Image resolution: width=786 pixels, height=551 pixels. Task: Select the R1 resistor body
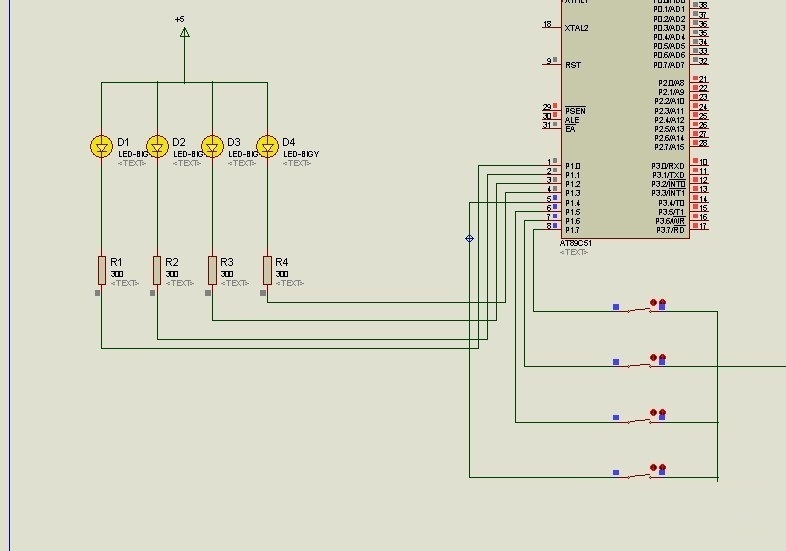(x=102, y=270)
